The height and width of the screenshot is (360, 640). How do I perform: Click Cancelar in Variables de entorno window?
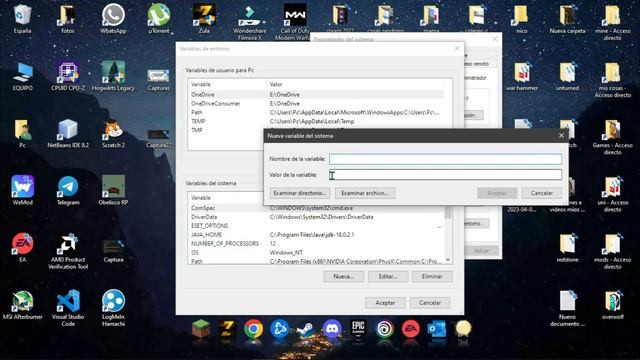tap(430, 303)
